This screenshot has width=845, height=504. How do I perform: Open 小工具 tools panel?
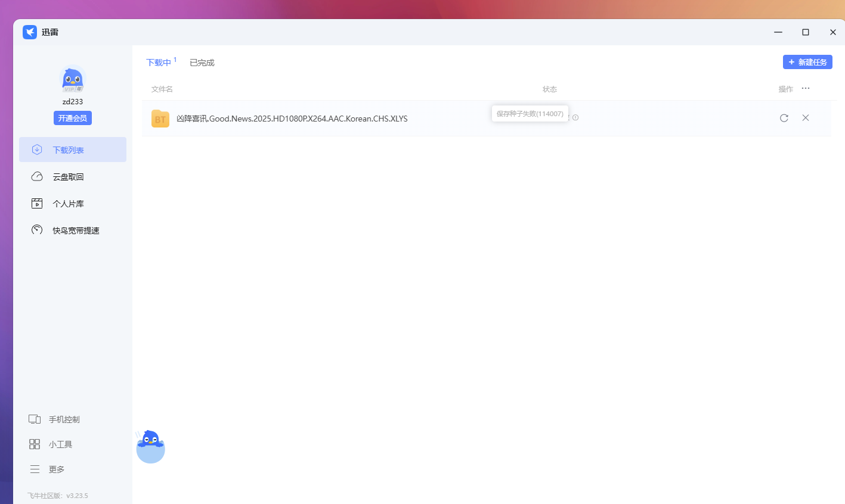click(51, 444)
